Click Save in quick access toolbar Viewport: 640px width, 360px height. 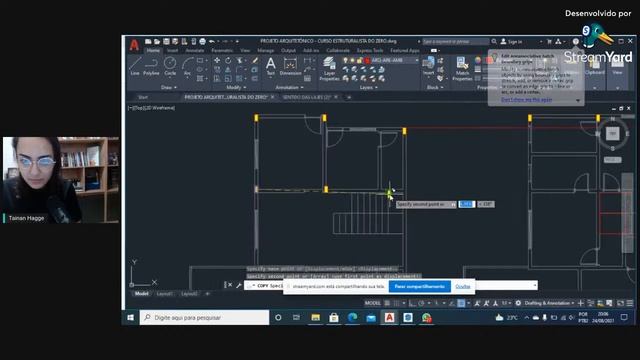166,41
